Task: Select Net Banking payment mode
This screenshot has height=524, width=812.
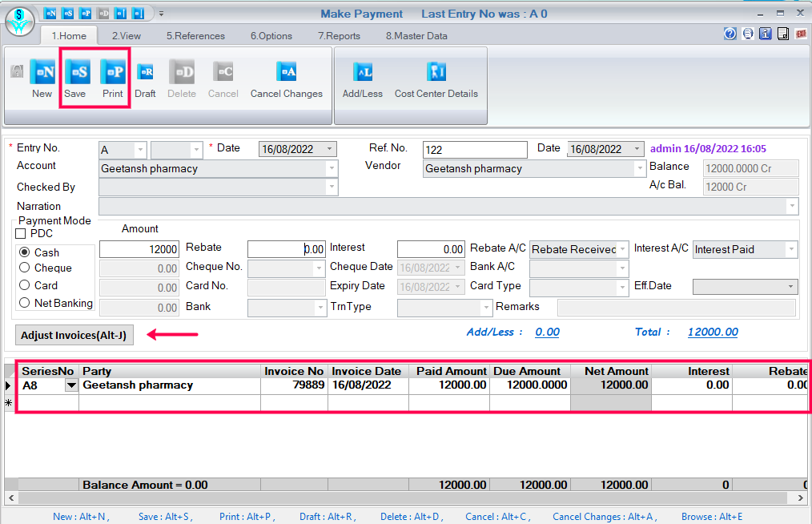Action: (24, 303)
